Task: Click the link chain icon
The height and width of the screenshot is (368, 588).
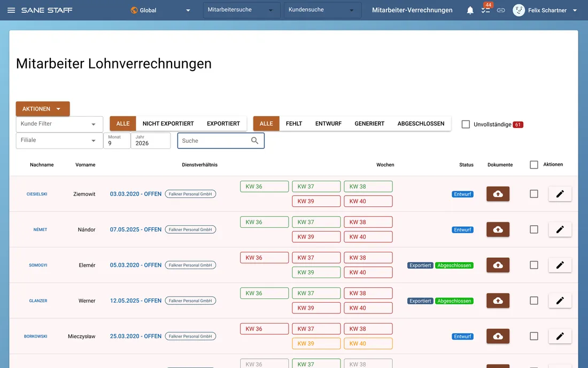Action: pos(501,10)
